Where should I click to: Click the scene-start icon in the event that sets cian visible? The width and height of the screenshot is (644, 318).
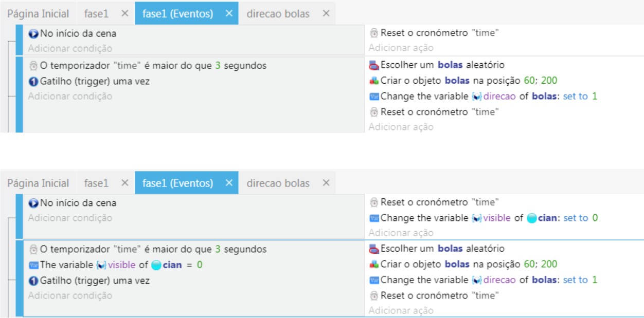pyautogui.click(x=33, y=203)
